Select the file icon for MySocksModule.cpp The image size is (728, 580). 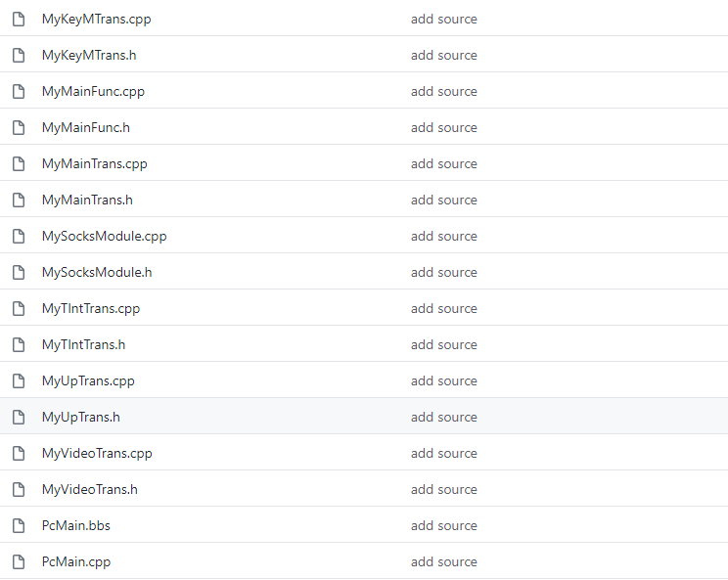pos(18,237)
